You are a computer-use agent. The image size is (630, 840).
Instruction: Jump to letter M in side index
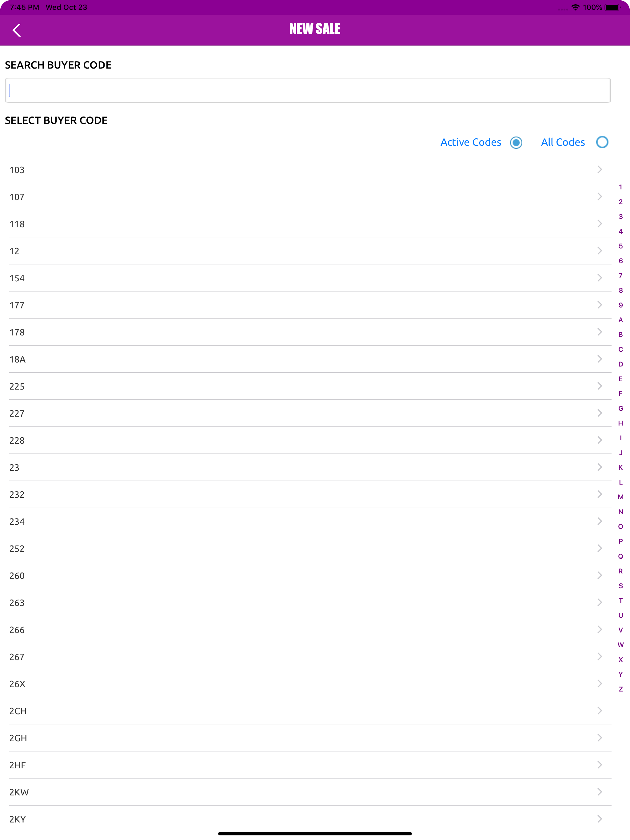click(x=620, y=497)
